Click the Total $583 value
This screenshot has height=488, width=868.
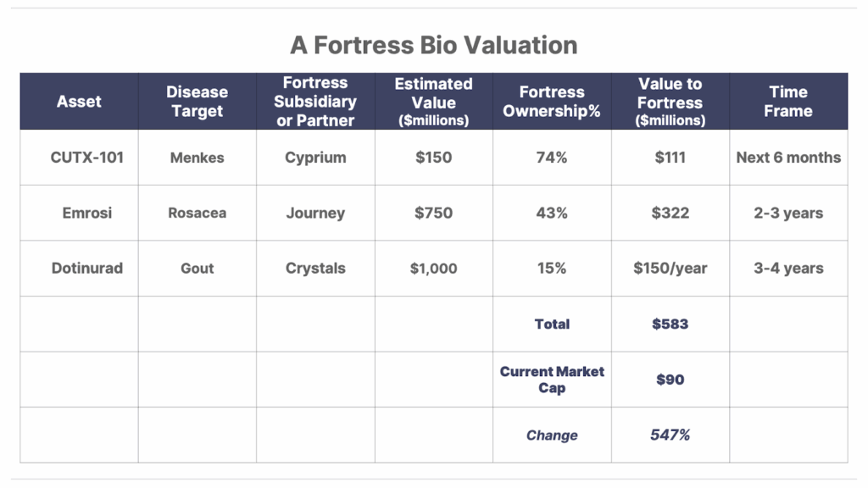[x=670, y=324]
